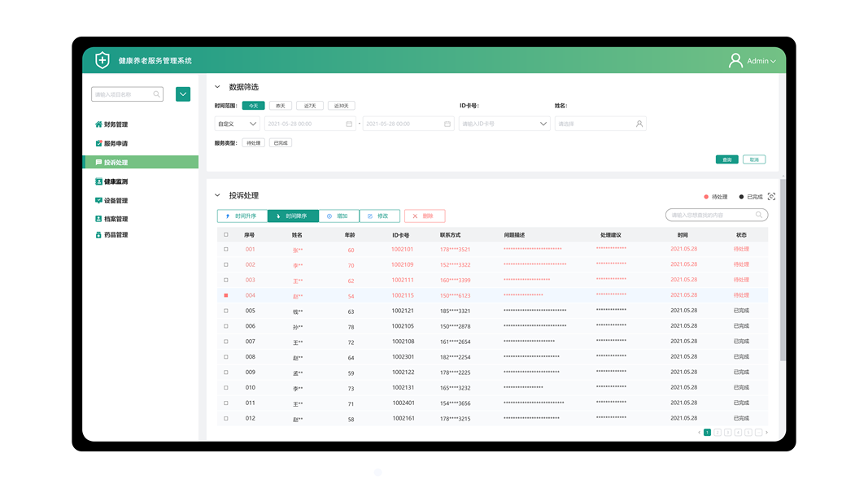
Task: Click the fullscreen scan icon beside 已完成 legend
Action: click(772, 196)
